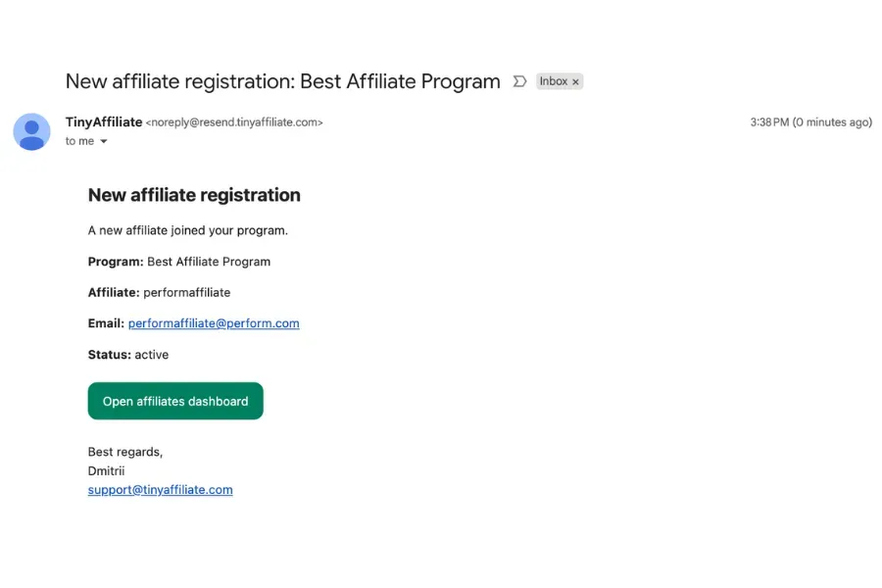Click the "Best Affiliate Program" program value

pyautogui.click(x=209, y=262)
